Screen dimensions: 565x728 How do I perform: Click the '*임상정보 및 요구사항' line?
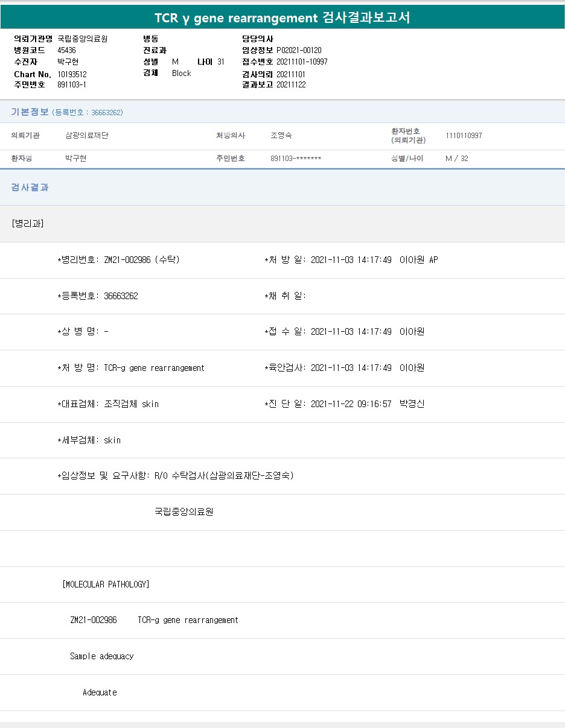coord(176,476)
